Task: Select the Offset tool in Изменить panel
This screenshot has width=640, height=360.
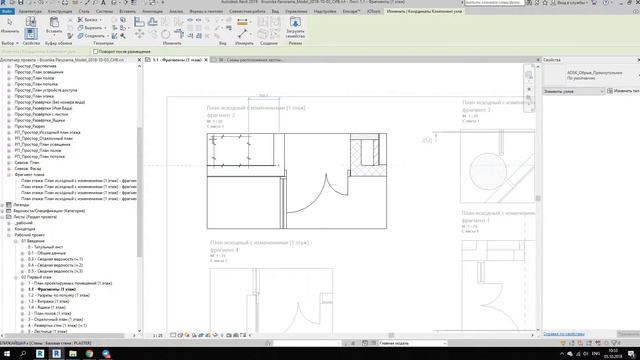Action: click(153, 22)
